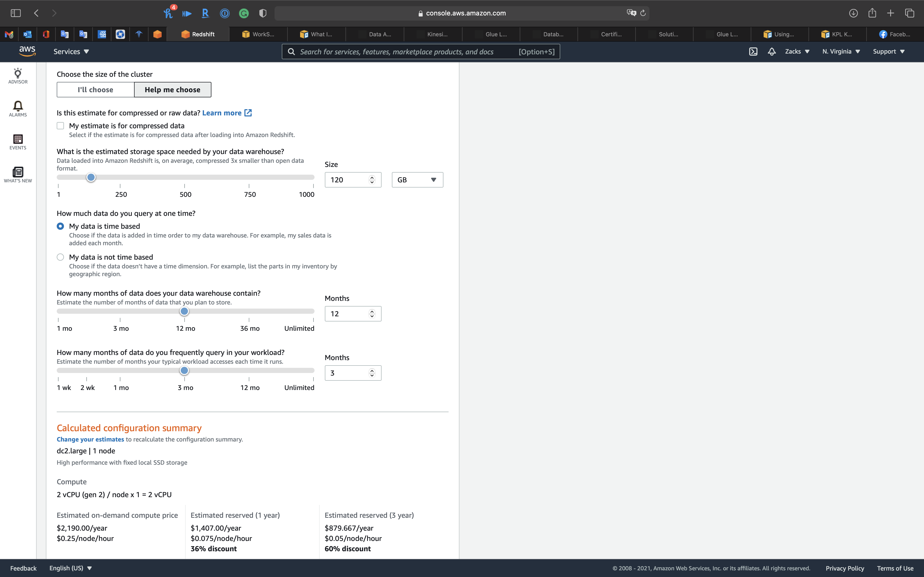Click the AWS services search field
Screen dimensions: 924x577
405,52
